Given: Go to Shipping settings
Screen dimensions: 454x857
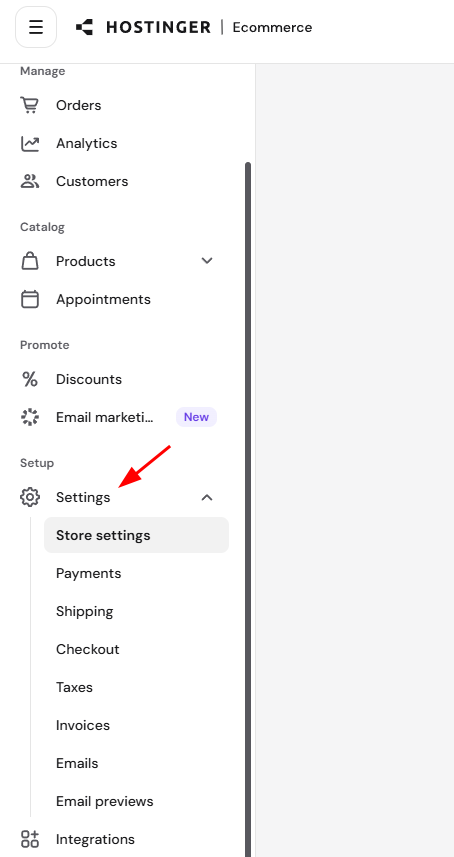Looking at the screenshot, I should pos(85,611).
